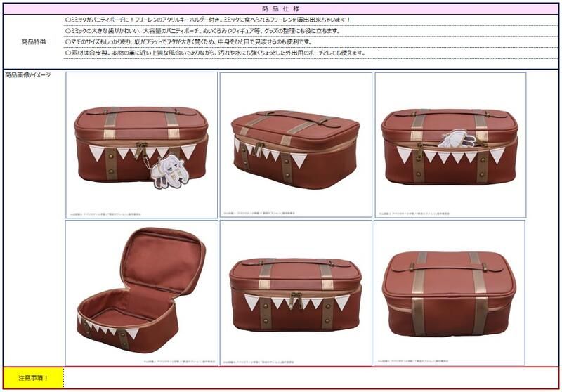Select the second feature line about 大きな歯
The width and height of the screenshot is (562, 392).
(202, 31)
